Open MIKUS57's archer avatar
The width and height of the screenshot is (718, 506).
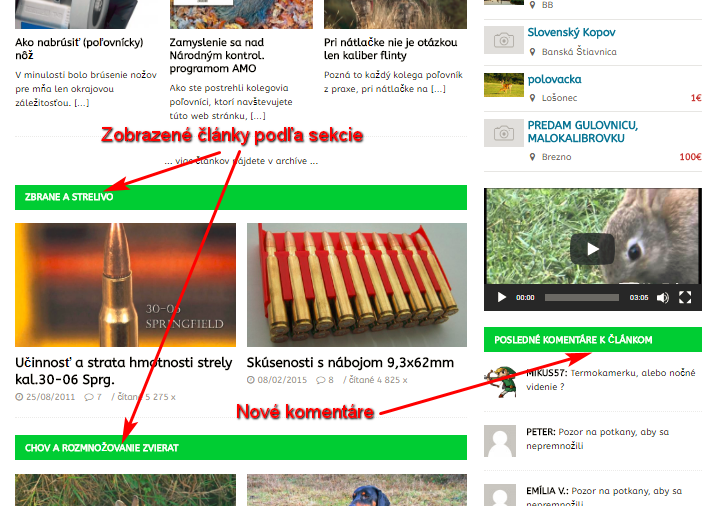click(500, 381)
